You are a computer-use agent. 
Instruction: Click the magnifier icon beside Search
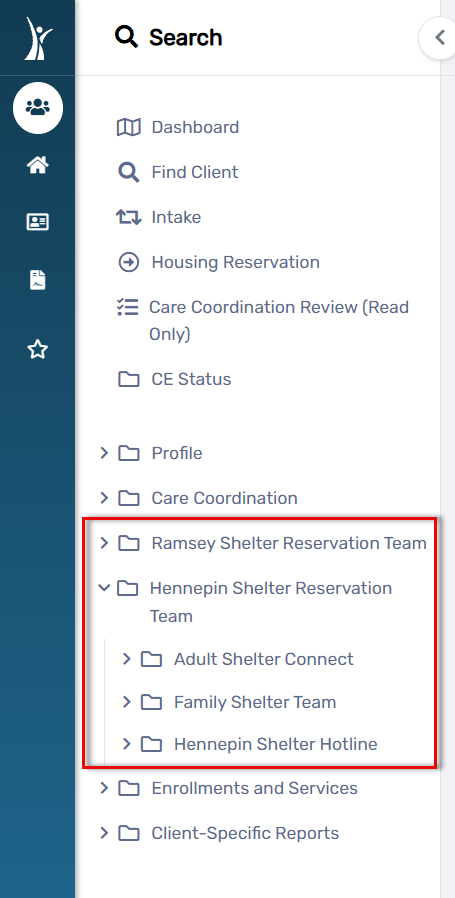126,37
